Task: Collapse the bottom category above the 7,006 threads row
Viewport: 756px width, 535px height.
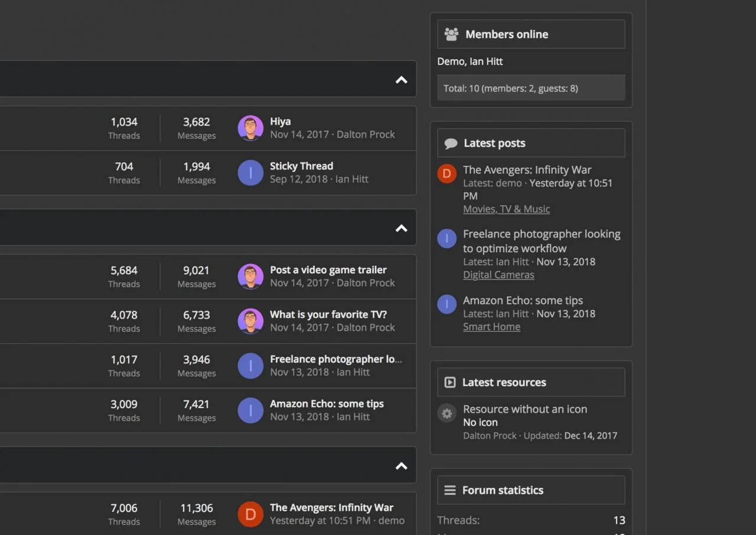Action: pos(402,466)
